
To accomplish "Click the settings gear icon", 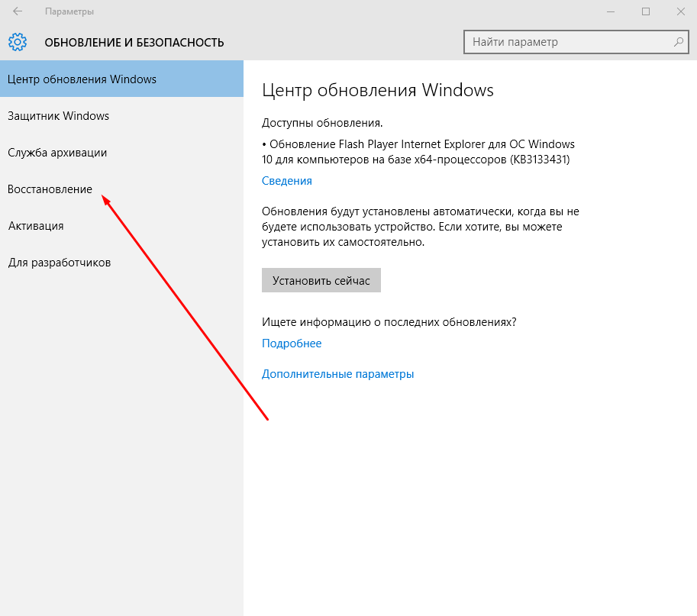I will (x=18, y=42).
